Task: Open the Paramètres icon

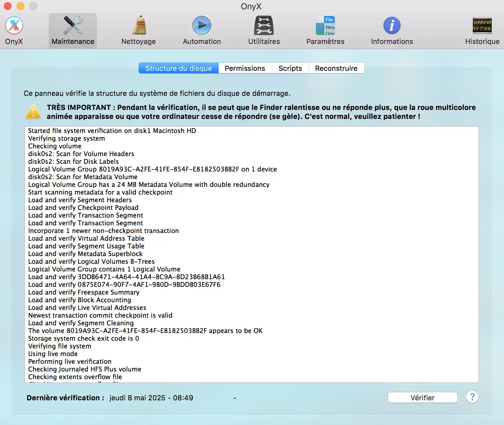Action: point(325,31)
